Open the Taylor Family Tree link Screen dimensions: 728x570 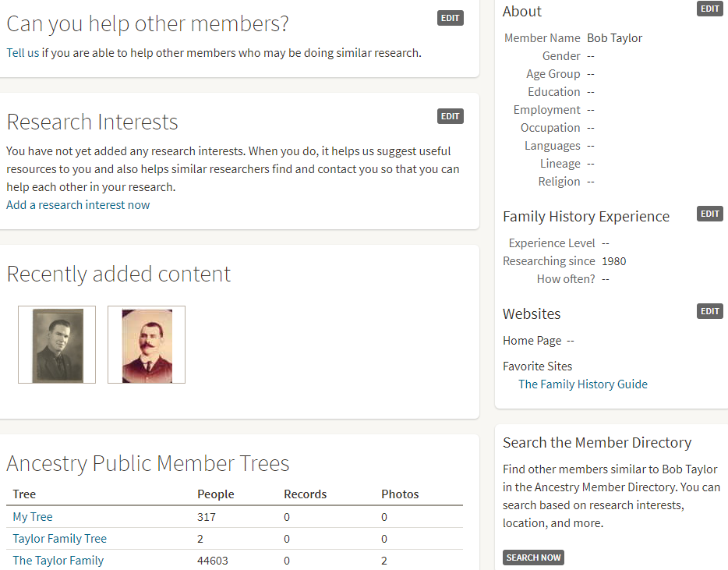click(59, 539)
